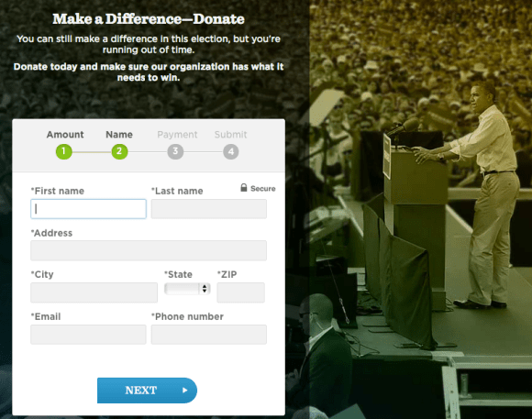
Task: Go to the Amount step label
Action: coord(65,135)
